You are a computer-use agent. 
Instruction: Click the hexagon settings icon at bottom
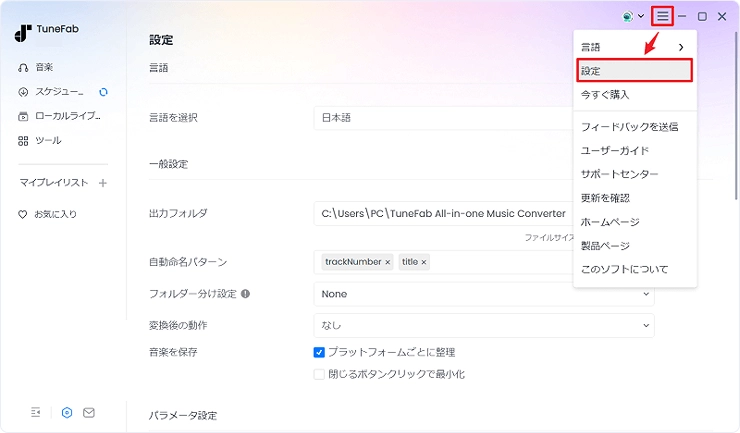pos(67,412)
